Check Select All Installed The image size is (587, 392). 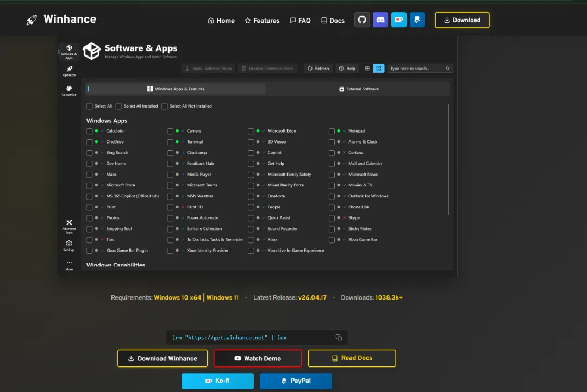click(118, 107)
